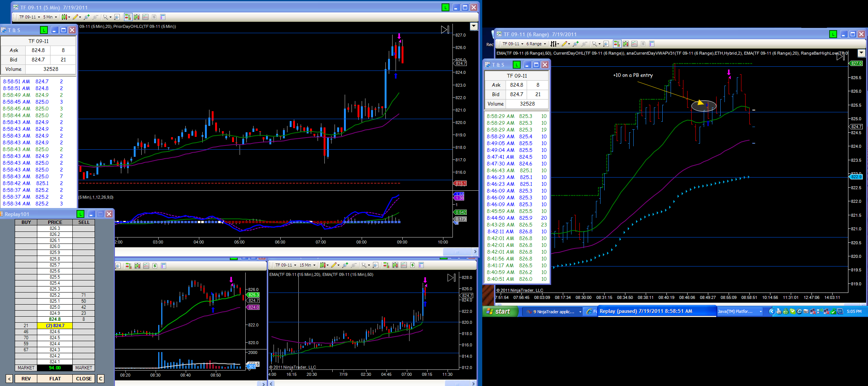Click highlighted 824.7 price in Replay101 ladder
The width and height of the screenshot is (868, 386).
click(x=55, y=326)
